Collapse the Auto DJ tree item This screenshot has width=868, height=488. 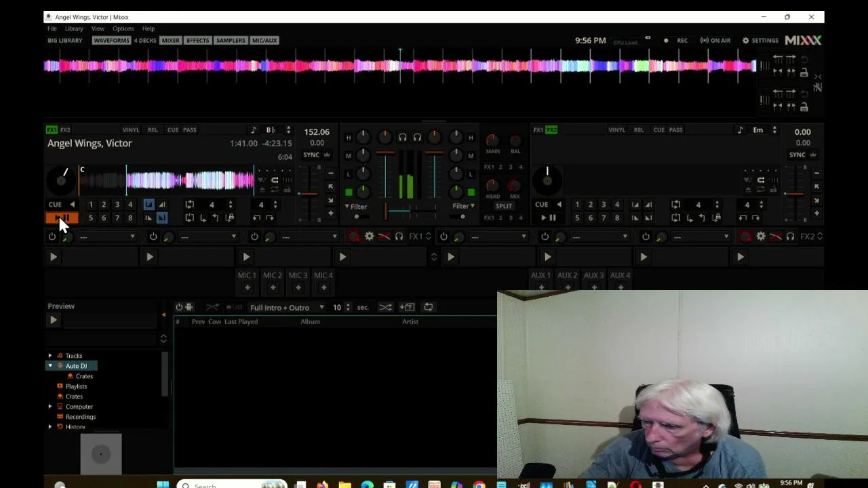point(50,366)
